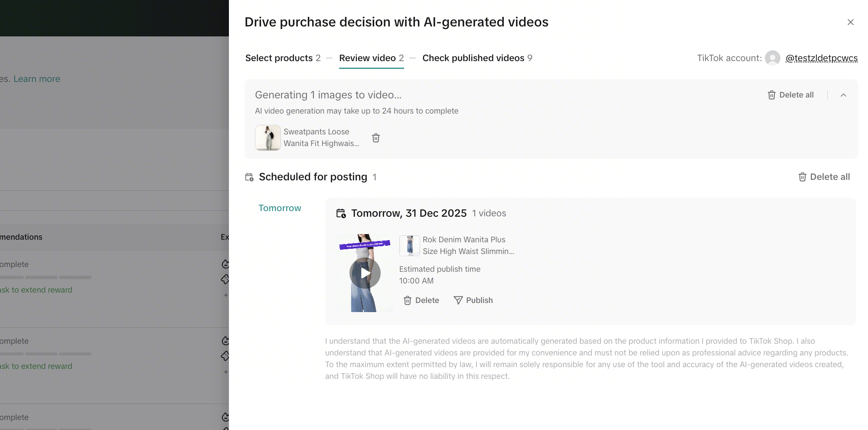Image resolution: width=868 pixels, height=430 pixels.
Task: Select the Tomorrow date filter
Action: 280,208
